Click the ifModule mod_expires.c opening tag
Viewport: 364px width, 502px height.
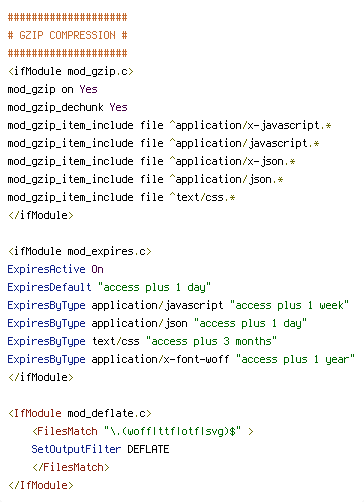click(80, 251)
